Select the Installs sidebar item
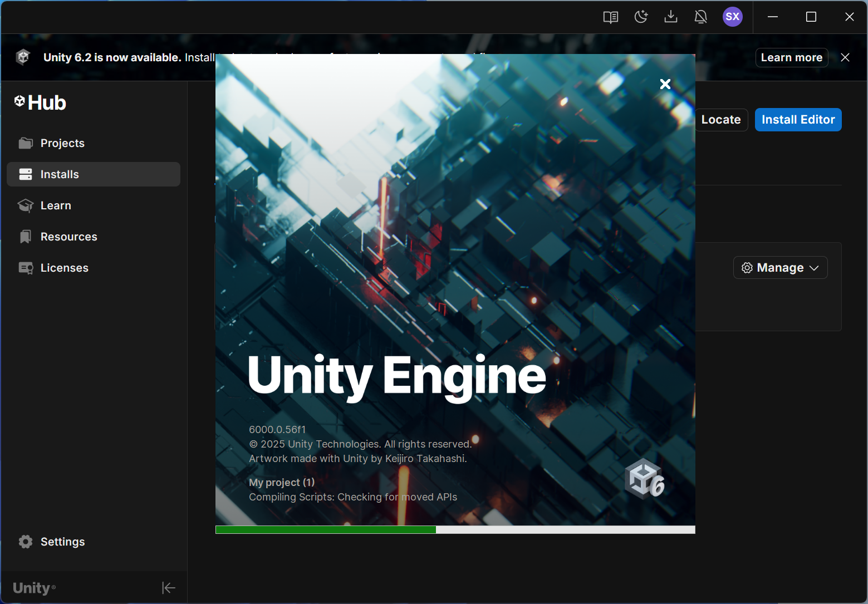 [94, 174]
